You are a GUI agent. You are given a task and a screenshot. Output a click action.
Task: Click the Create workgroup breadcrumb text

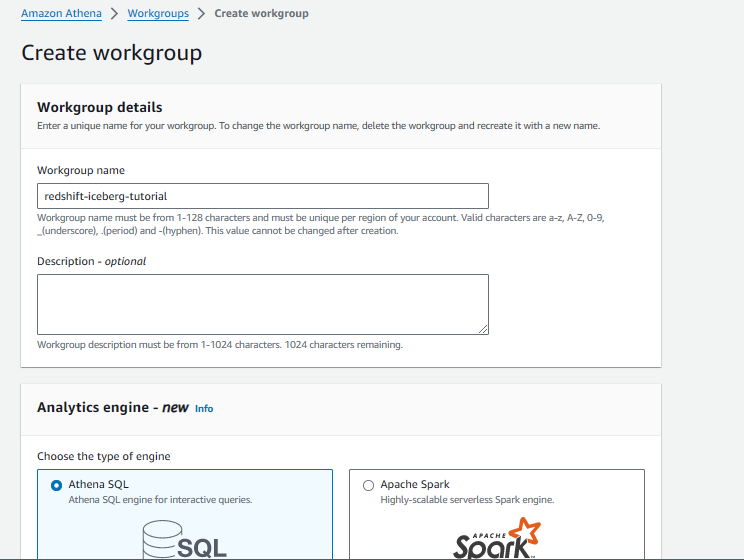point(261,13)
